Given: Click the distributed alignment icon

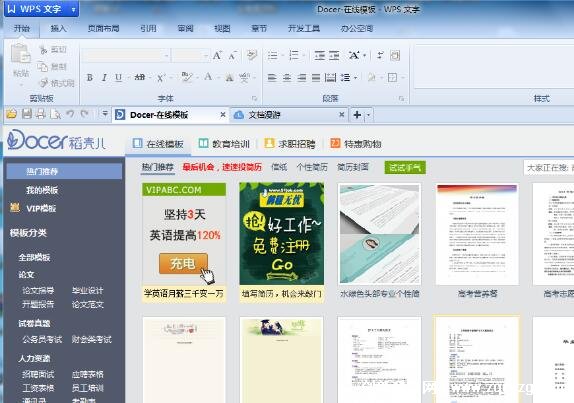Looking at the screenshot, I should (x=330, y=77).
